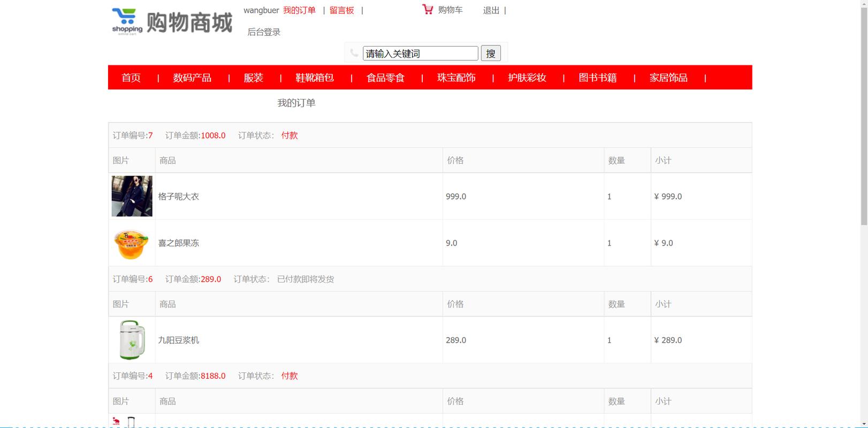Screen dimensions: 868x428
Task: Open the 食品零食 category
Action: pyautogui.click(x=385, y=78)
